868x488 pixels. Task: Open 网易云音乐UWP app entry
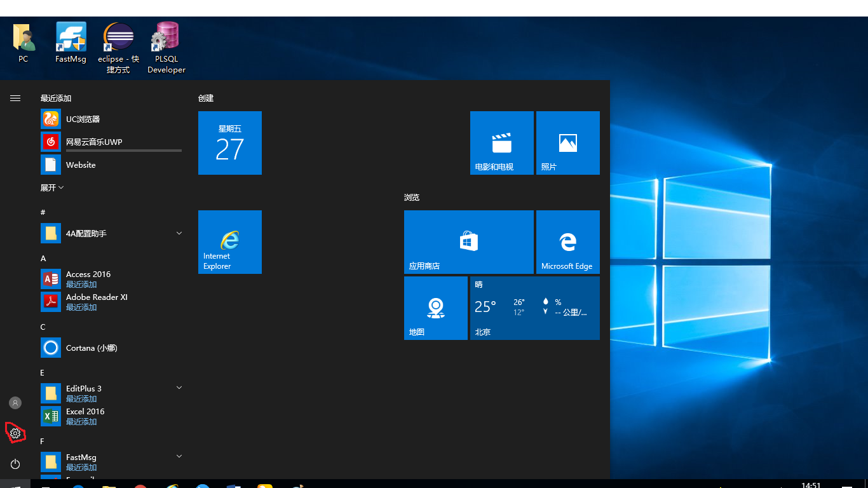tap(112, 142)
